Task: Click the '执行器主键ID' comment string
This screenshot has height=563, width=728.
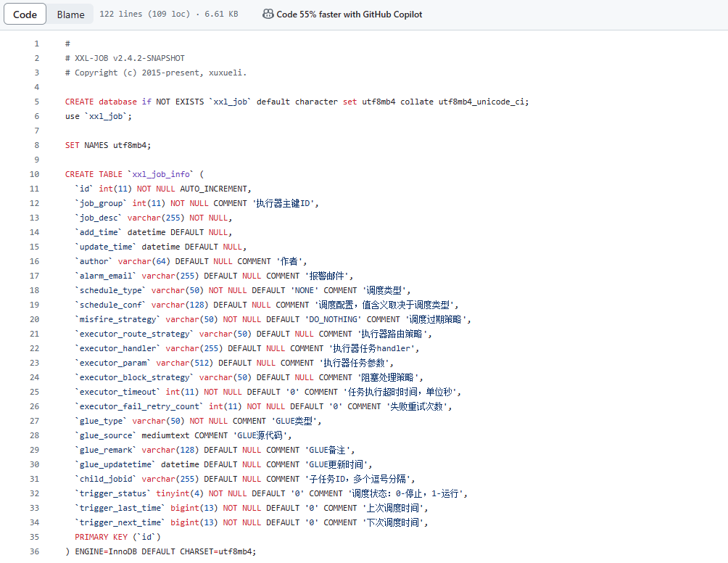Action: coord(284,203)
